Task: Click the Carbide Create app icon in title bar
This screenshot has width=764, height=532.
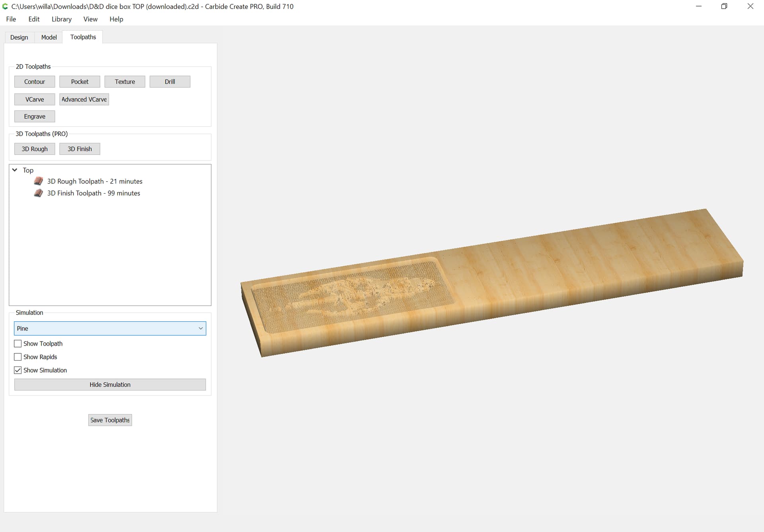Action: point(5,6)
